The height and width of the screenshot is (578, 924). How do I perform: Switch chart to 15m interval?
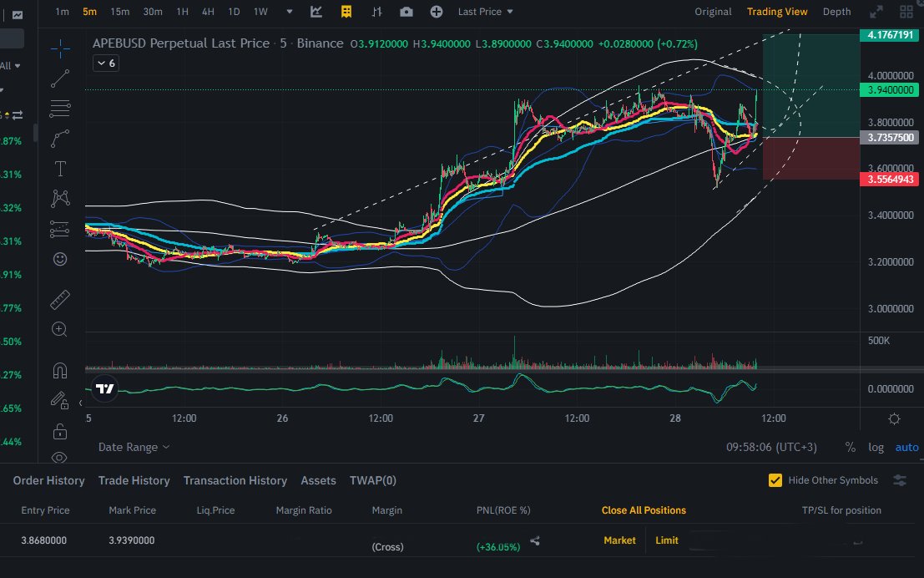tap(119, 12)
